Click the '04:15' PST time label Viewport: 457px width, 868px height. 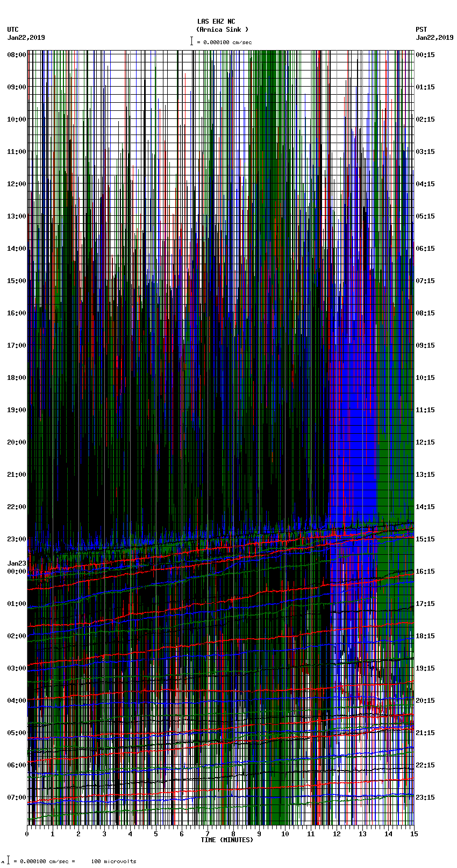pos(425,184)
